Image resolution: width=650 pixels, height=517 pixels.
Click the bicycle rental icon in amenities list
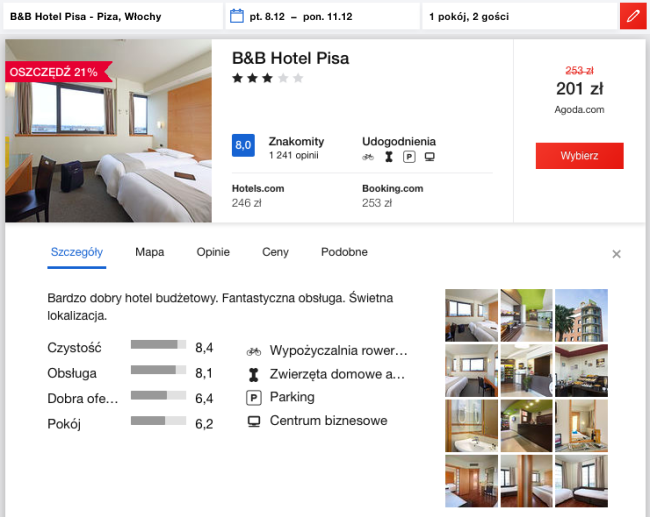[x=254, y=351]
